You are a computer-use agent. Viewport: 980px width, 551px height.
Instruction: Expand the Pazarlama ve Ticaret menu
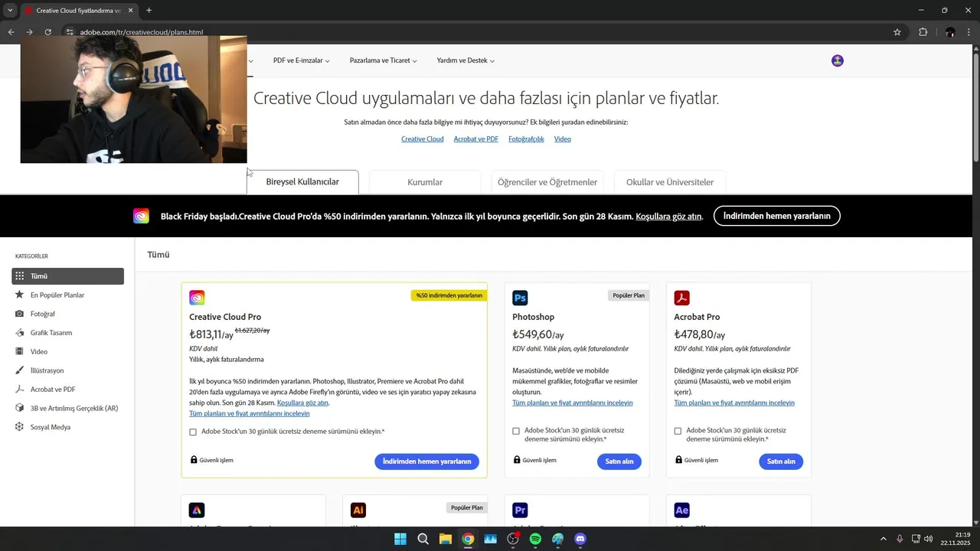click(x=384, y=60)
